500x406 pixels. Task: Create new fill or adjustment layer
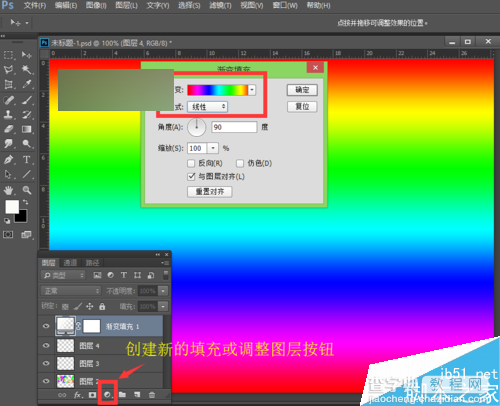[x=107, y=395]
